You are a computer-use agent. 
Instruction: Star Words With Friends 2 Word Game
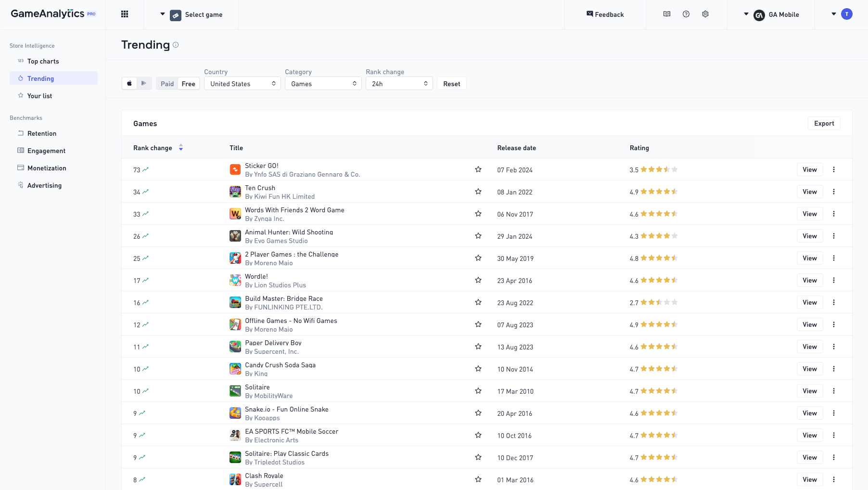pos(478,214)
